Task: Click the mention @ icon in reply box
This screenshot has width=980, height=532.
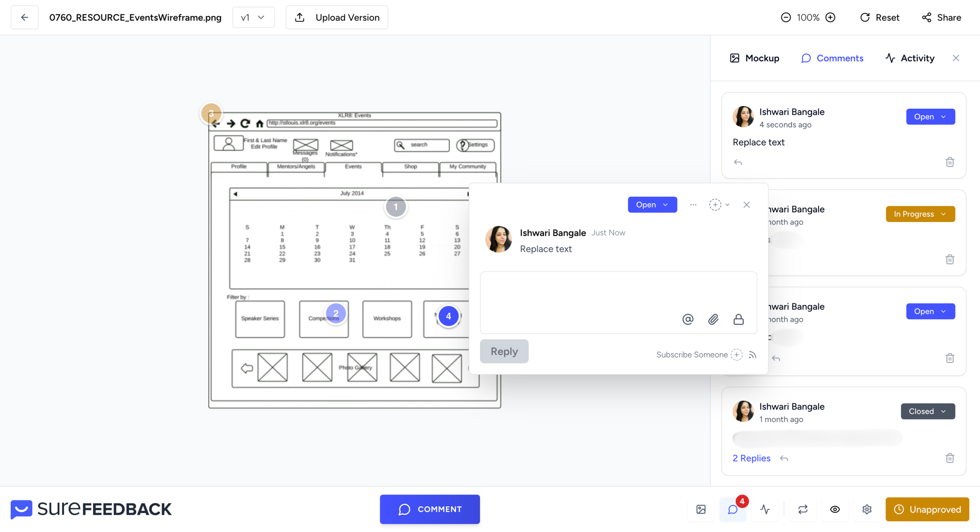Action: tap(688, 319)
